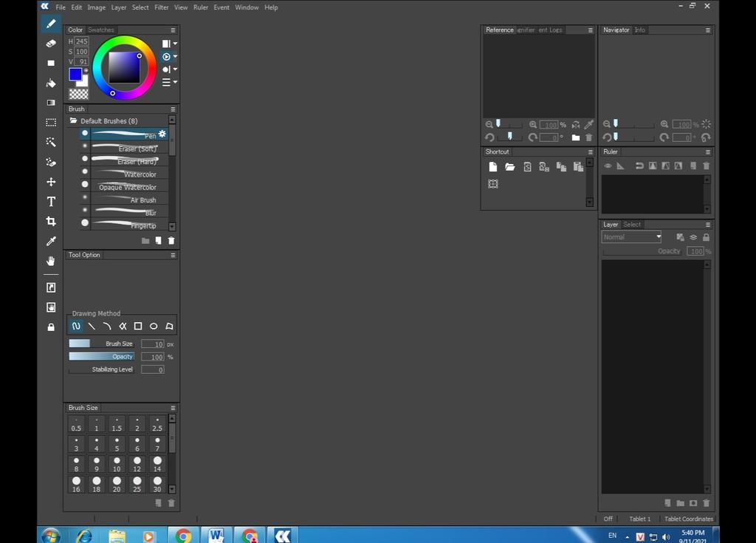Switch to the Swatches tab
756x543 pixels.
(x=100, y=30)
